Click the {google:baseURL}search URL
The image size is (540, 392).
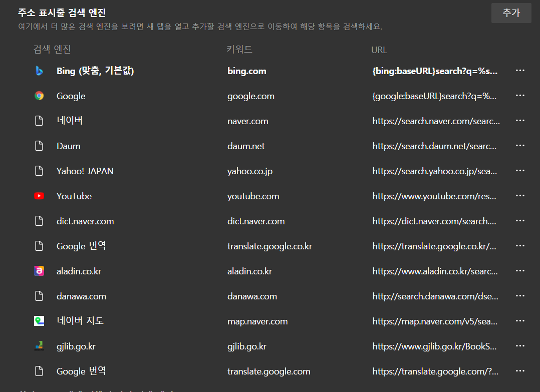point(434,96)
